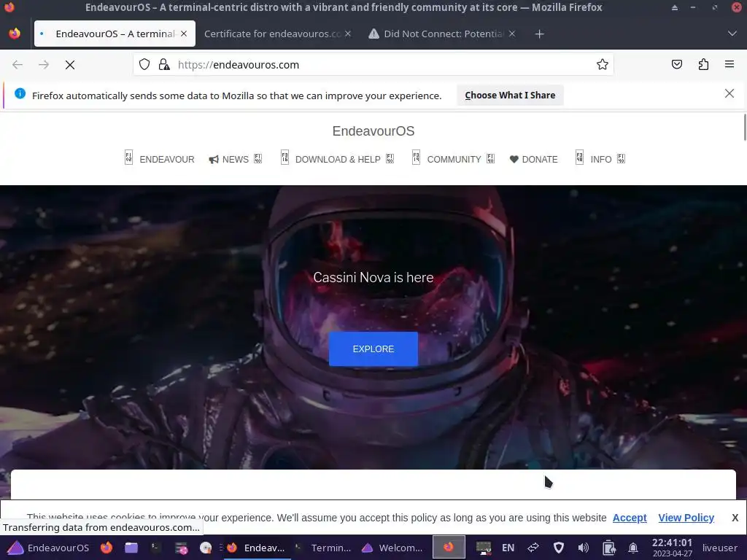
Task: Expand the COMMUNITY submenu glyph
Action: pyautogui.click(x=490, y=158)
